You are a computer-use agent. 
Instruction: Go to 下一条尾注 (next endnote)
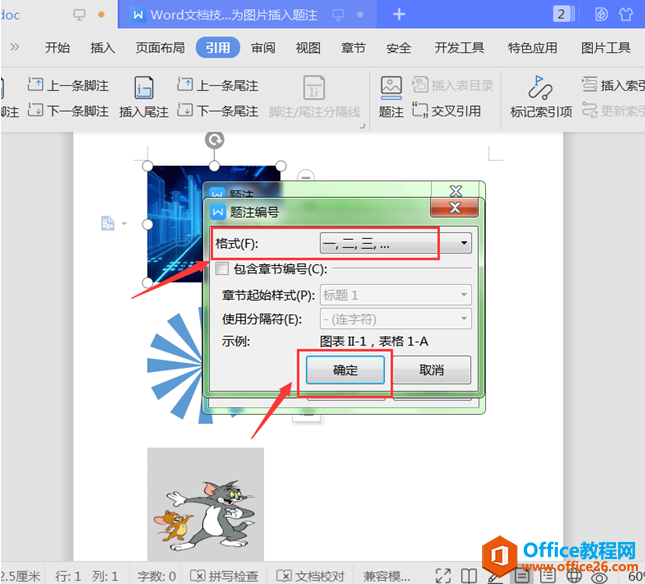218,111
